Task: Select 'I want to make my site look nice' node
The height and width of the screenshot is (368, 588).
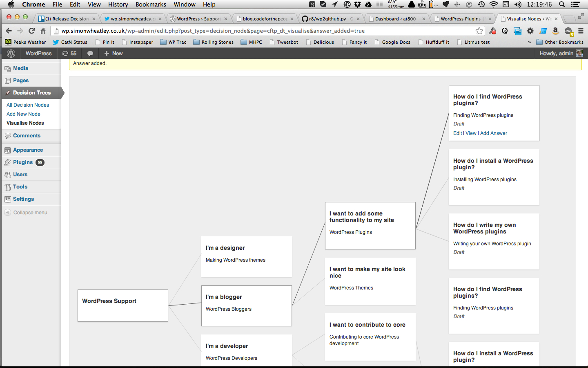Action: [x=370, y=281]
